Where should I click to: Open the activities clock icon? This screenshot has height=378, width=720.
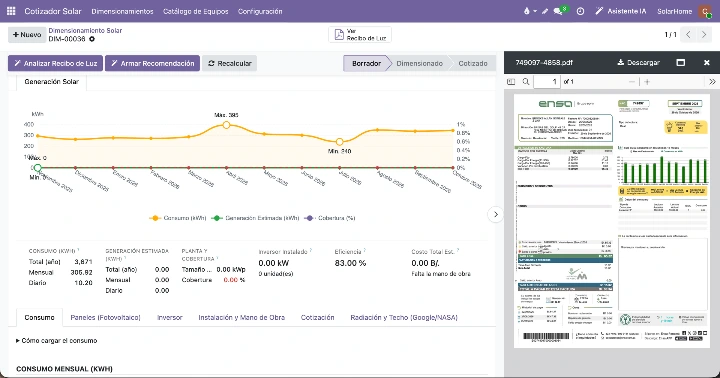click(580, 11)
